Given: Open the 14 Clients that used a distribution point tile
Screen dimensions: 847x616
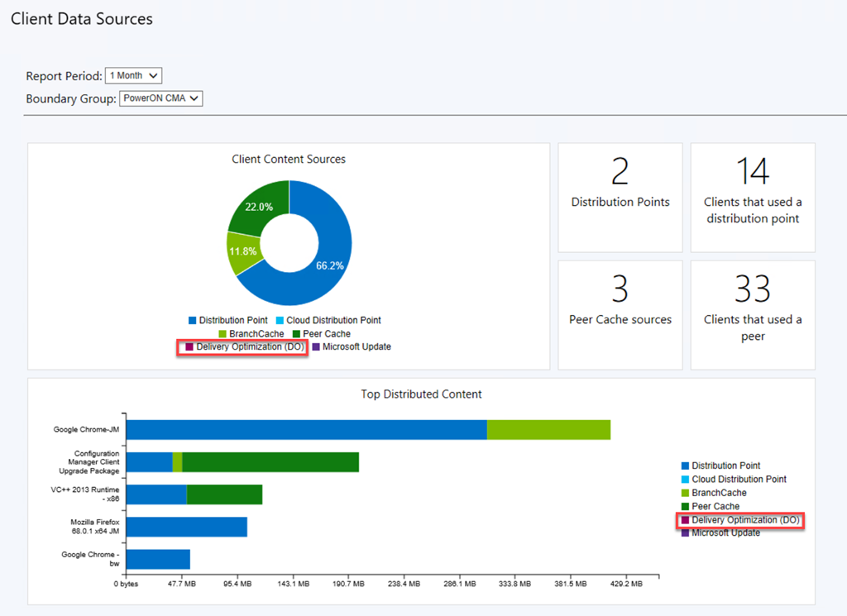Looking at the screenshot, I should tap(753, 197).
